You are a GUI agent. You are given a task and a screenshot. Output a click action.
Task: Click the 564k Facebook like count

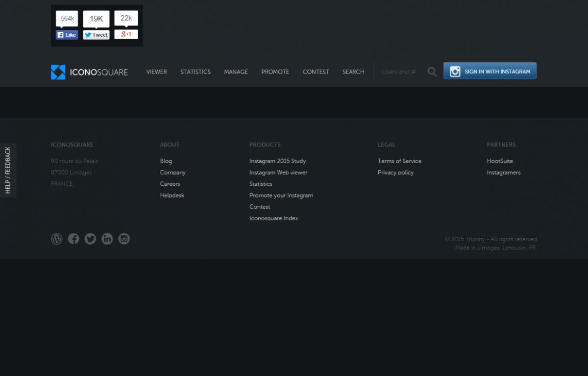click(67, 19)
